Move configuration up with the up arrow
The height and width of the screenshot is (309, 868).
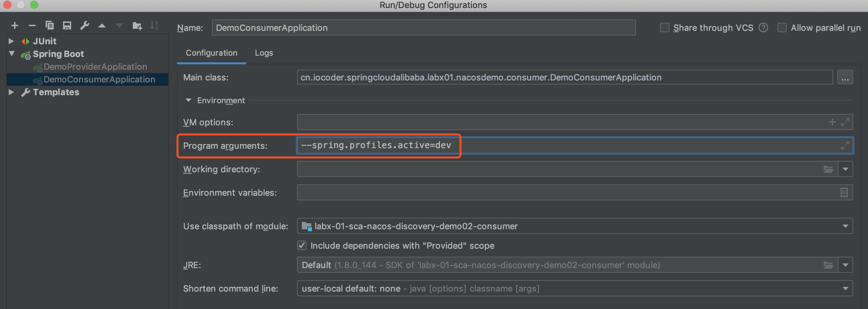coord(102,25)
